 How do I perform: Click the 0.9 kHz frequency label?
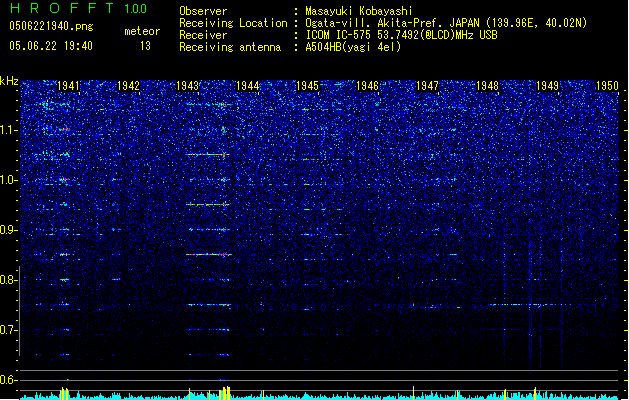tap(8, 230)
